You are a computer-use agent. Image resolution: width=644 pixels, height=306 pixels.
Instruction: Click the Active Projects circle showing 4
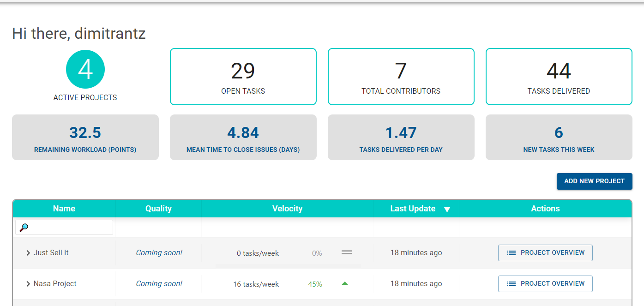85,69
